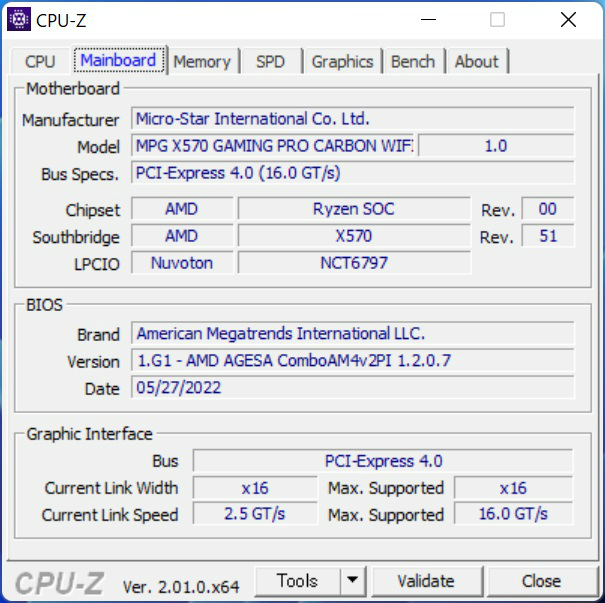
Task: Click the Ryzen SOC chipset value
Action: coord(354,209)
